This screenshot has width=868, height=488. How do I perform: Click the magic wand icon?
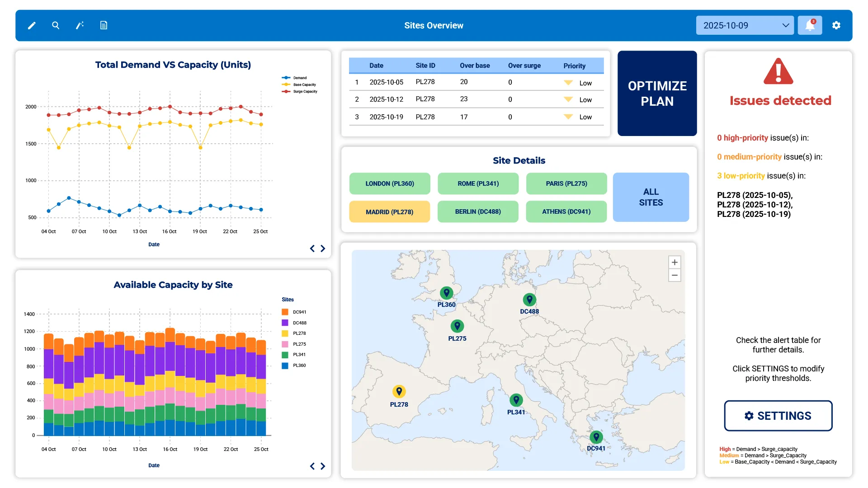(80, 25)
